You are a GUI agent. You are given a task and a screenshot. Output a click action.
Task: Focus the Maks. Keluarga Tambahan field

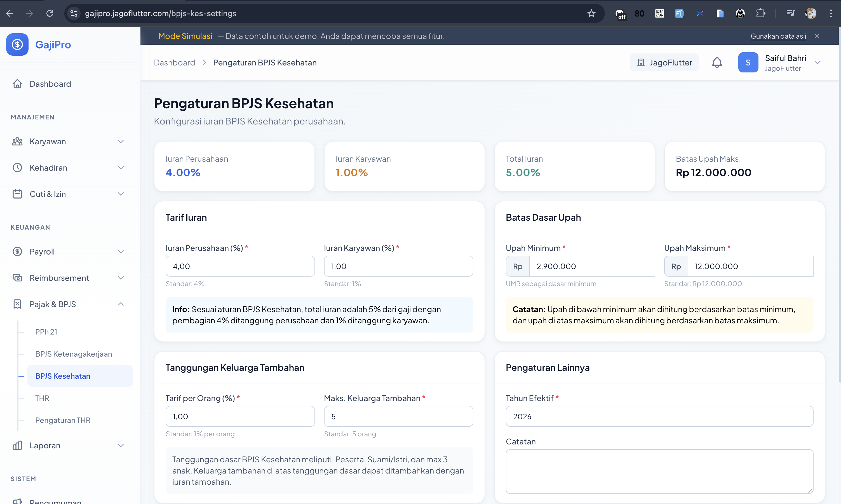point(398,416)
